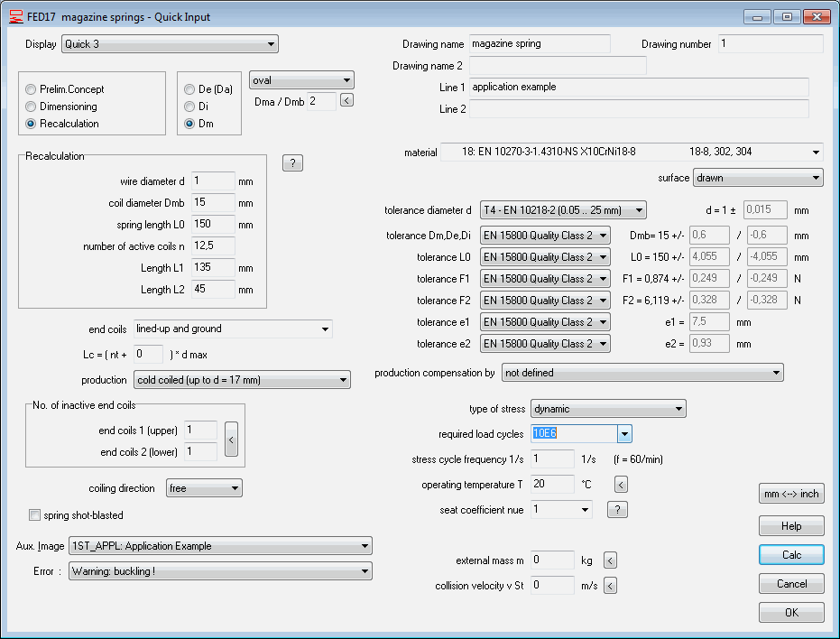Click the '<' button next to Dma / Dmb

click(x=346, y=101)
